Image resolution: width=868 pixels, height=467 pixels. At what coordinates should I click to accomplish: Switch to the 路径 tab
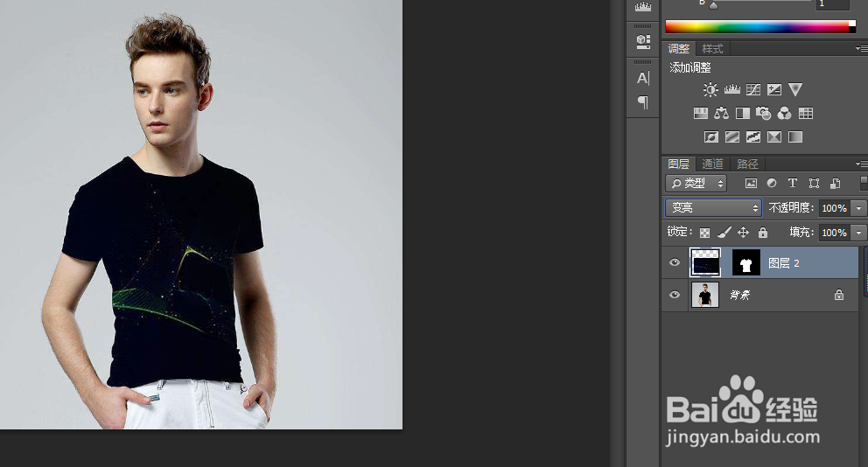(x=747, y=164)
